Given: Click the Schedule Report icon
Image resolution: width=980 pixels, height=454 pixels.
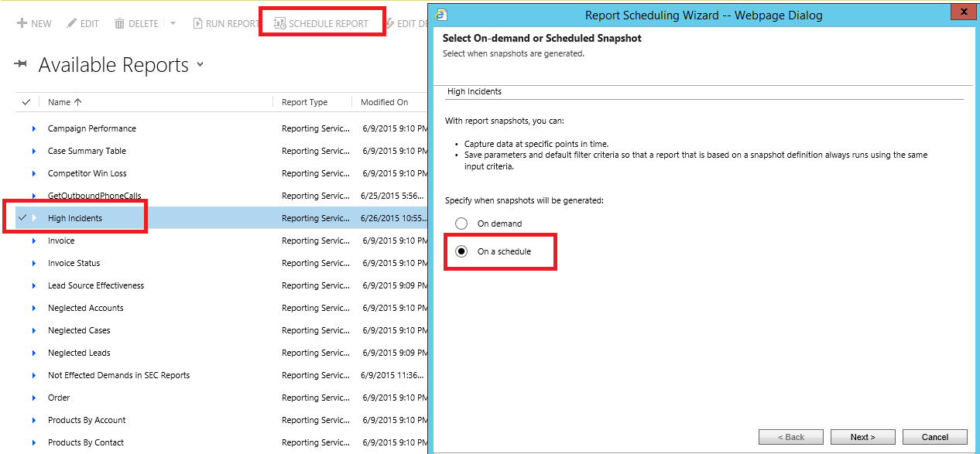Looking at the screenshot, I should tap(280, 24).
